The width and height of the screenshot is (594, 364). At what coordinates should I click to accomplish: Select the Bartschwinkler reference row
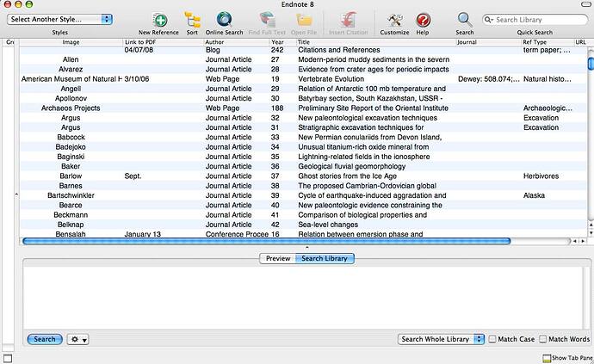click(303, 195)
